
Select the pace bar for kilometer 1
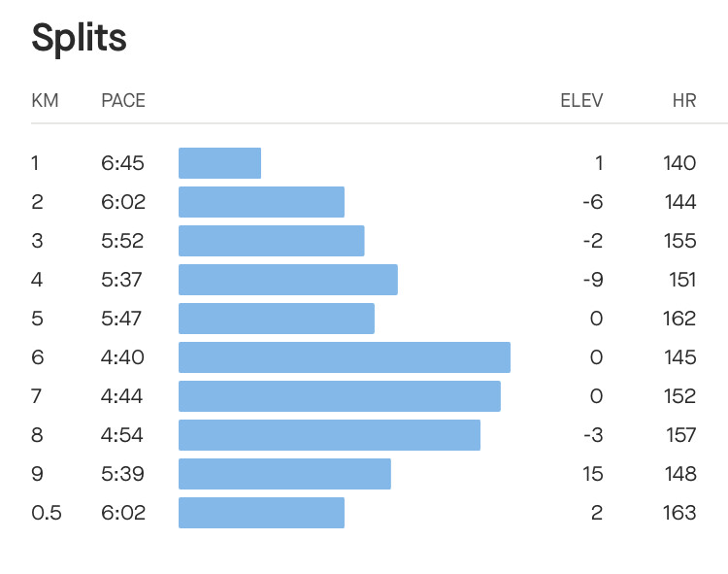pos(219,163)
